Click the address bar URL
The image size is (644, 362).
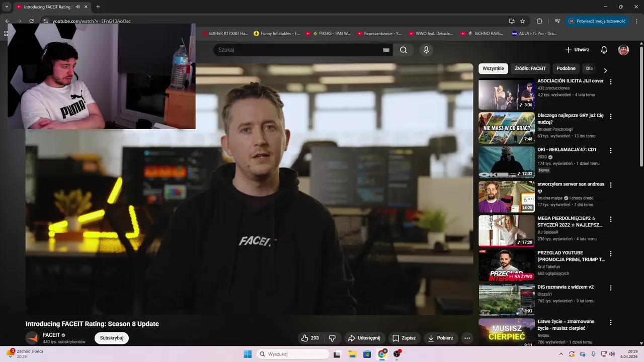point(92,21)
